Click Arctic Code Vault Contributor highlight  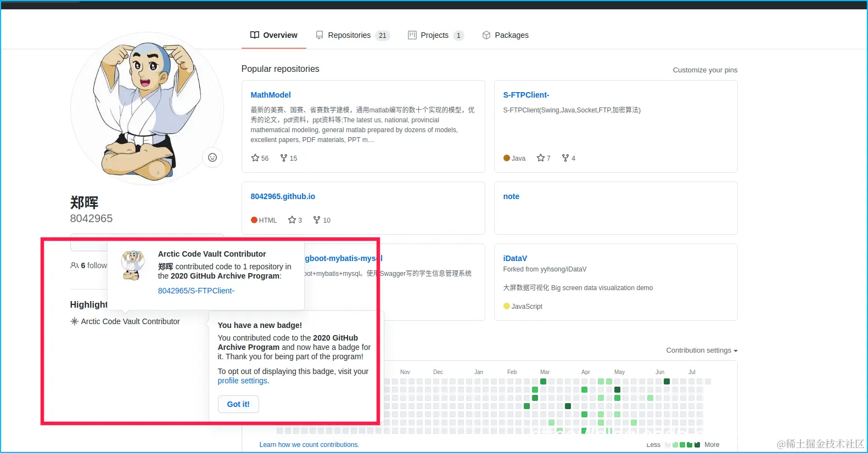[130, 321]
